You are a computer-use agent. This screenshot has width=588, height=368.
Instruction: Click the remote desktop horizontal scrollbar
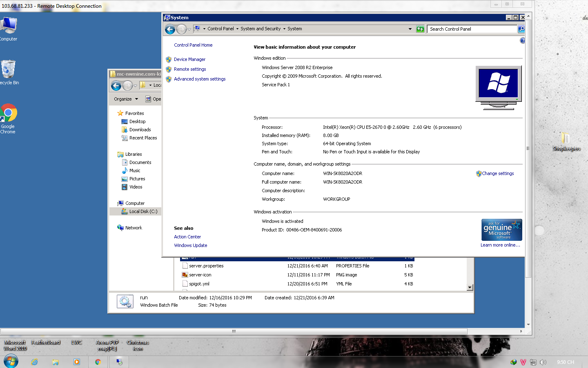234,331
